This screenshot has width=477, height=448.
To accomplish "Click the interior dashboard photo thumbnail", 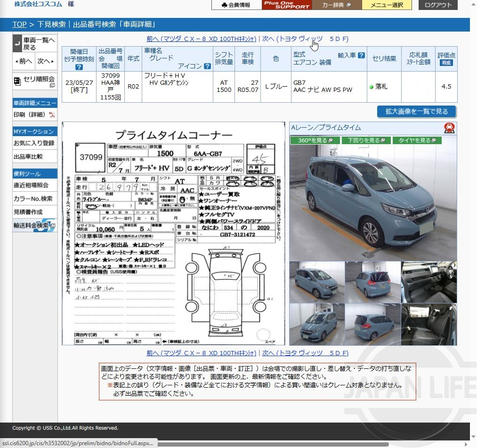I will 428,282.
